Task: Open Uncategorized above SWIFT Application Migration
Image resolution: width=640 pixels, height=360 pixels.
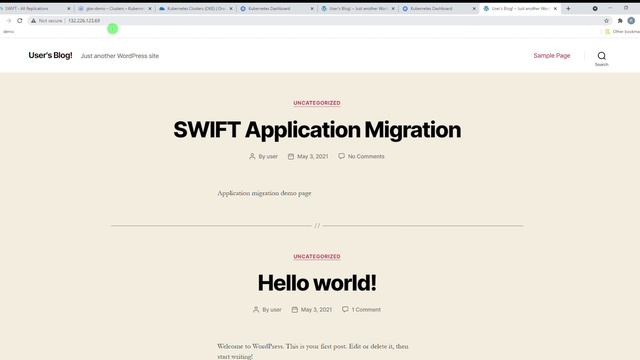Action: pyautogui.click(x=317, y=103)
